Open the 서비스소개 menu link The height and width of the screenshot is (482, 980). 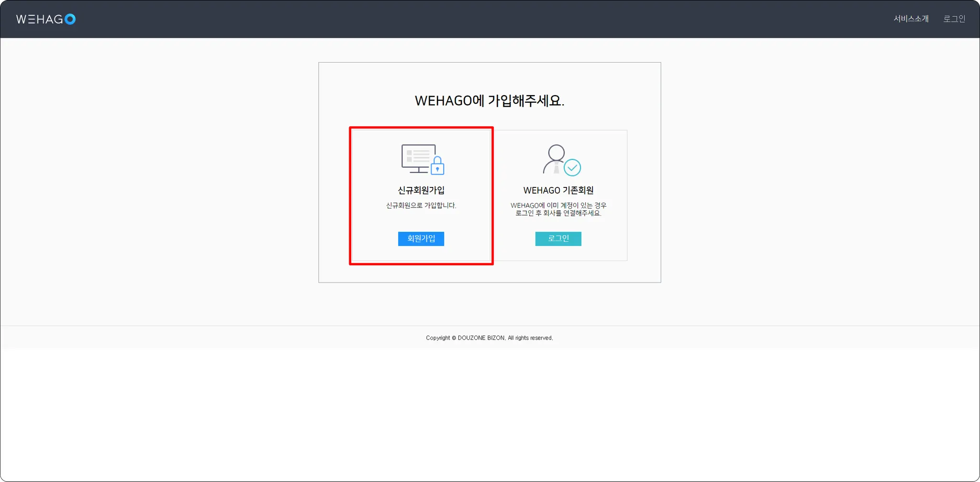pyautogui.click(x=911, y=19)
